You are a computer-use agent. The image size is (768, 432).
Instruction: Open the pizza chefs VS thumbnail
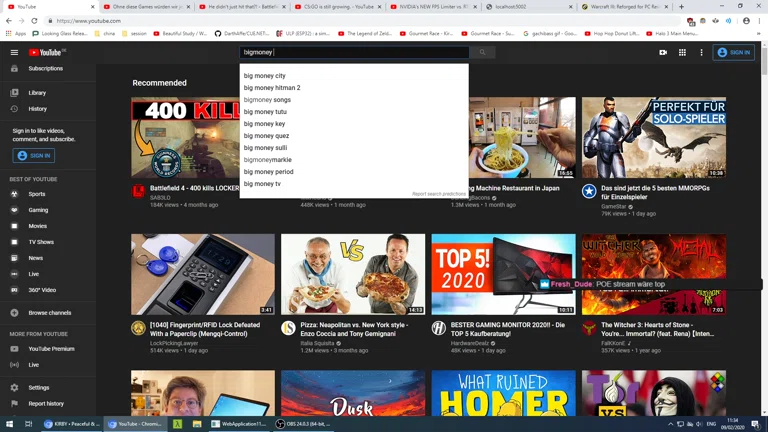(353, 274)
